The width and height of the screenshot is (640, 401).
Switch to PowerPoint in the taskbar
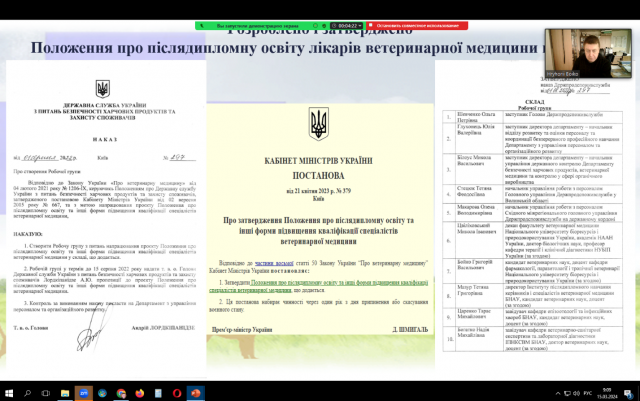click(196, 393)
